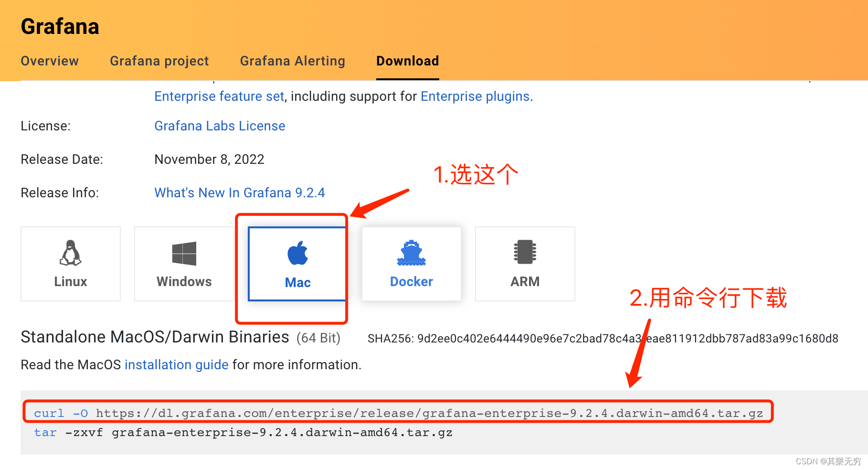Click the ARM chip icon
Viewport: 868px width, 470px height.
[525, 252]
